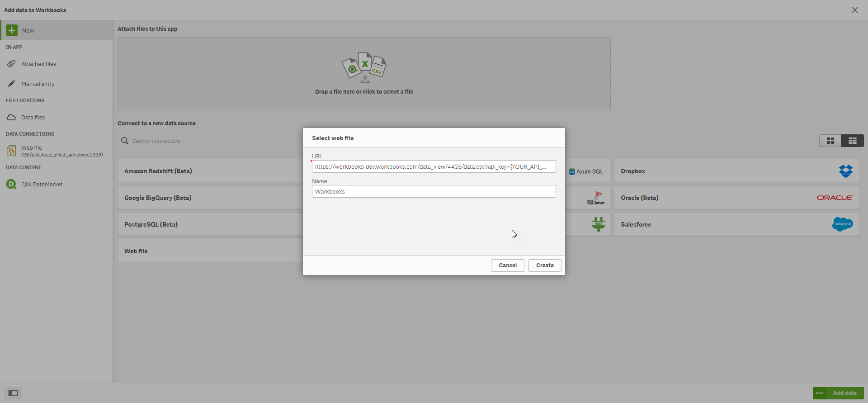Viewport: 868px width, 403px height.
Task: Click 'Drop a file here or click to select a file'
Action: [364, 92]
